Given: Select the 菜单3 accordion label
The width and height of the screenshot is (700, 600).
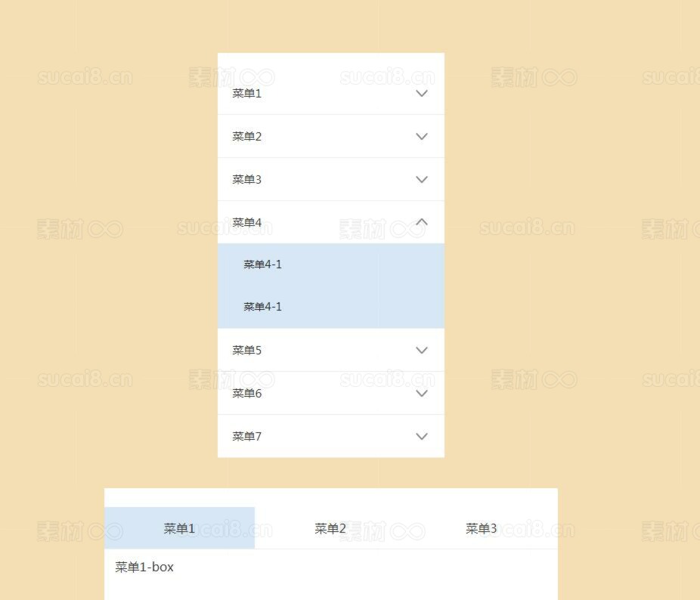Looking at the screenshot, I should click(x=247, y=180).
